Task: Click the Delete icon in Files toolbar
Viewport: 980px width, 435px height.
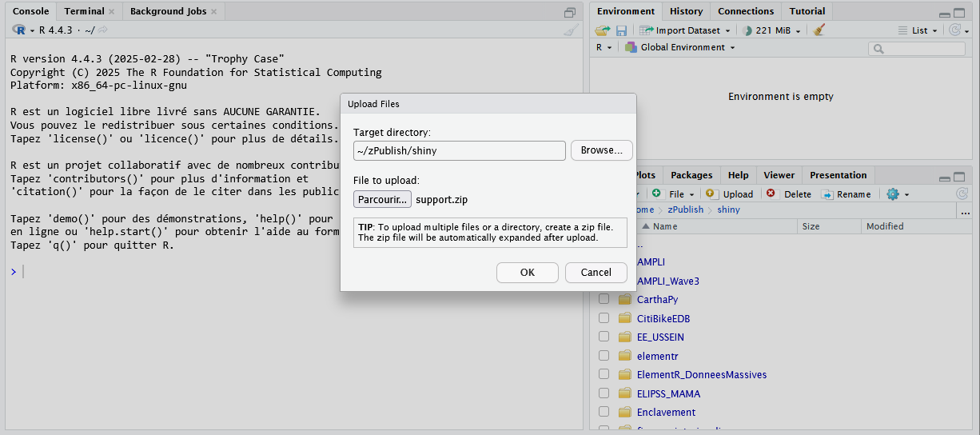Action: point(771,194)
